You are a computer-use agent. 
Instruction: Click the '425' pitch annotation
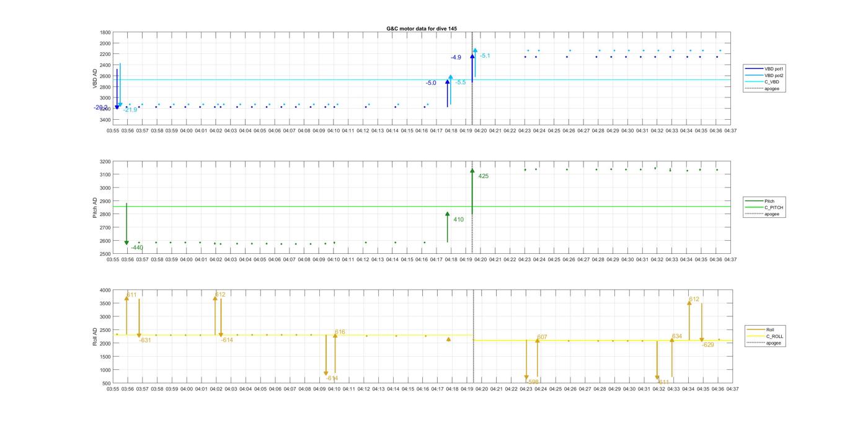coord(484,176)
